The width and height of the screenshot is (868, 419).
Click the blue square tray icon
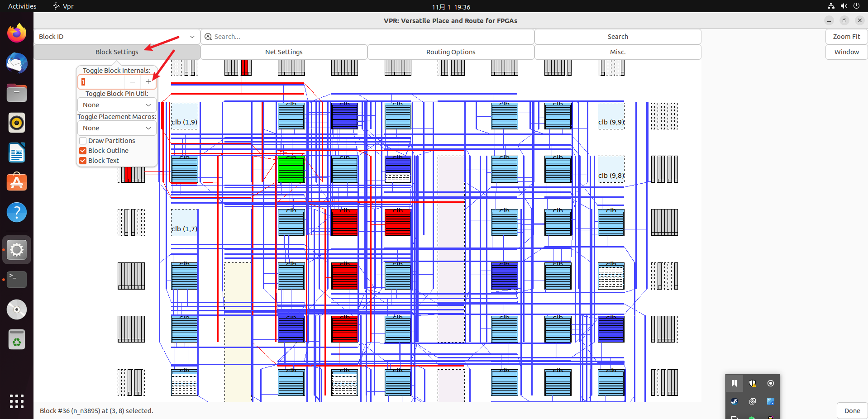[770, 401]
